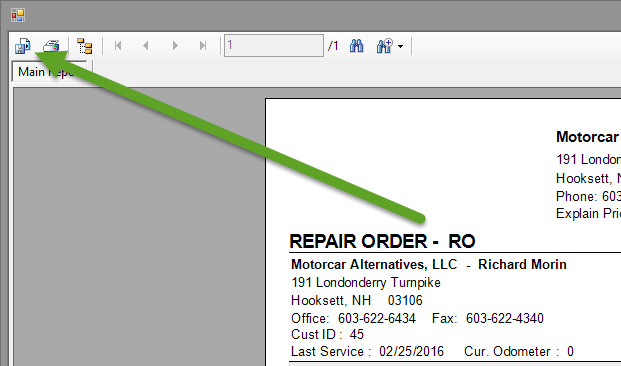621x366 pixels.
Task: Click the zoom binoculars icon
Action: [x=384, y=46]
